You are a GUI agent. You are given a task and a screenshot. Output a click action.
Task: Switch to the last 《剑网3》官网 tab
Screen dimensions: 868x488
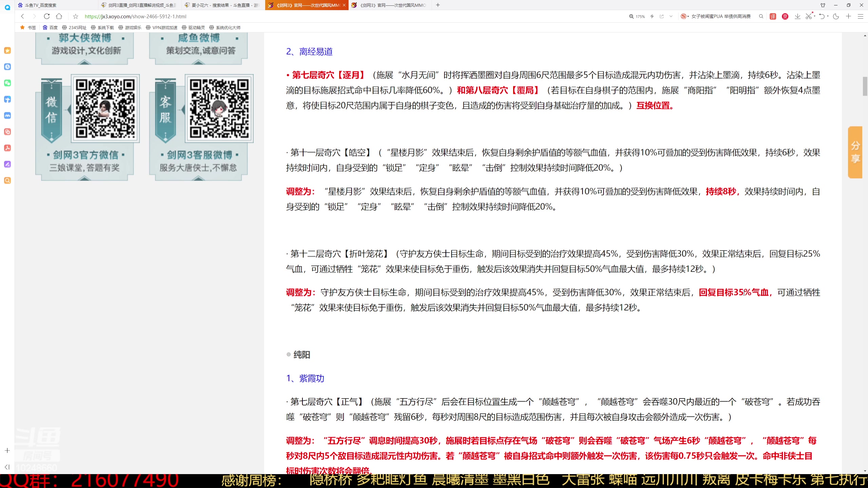click(390, 5)
